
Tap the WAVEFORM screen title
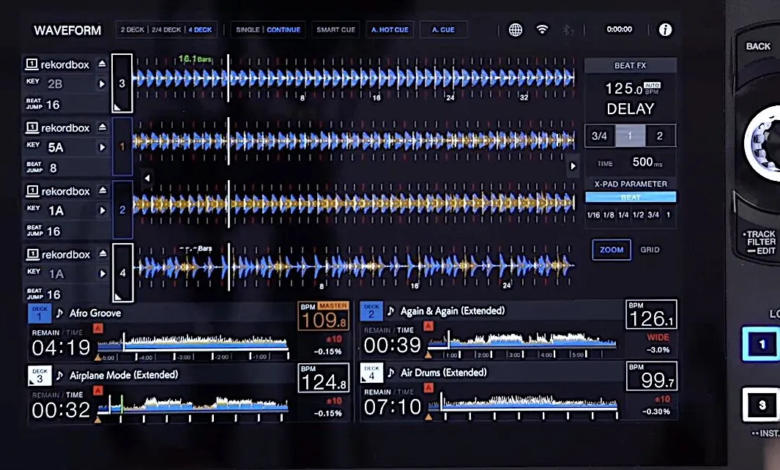(x=68, y=30)
